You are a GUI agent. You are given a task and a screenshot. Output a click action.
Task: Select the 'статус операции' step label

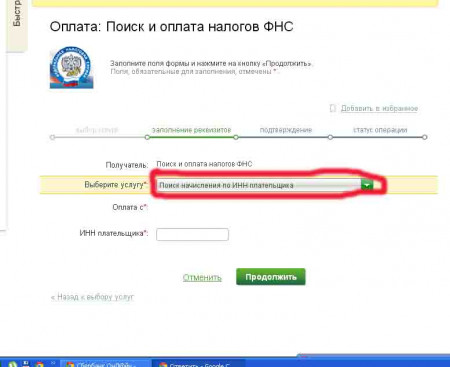click(x=380, y=130)
